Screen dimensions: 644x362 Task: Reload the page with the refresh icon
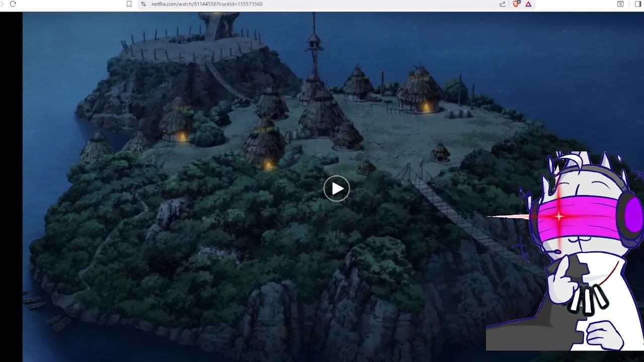13,4
